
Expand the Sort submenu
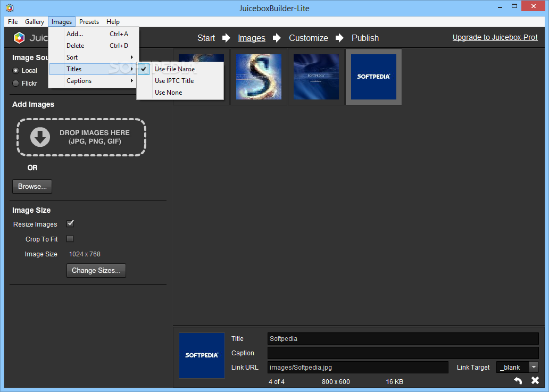[x=94, y=57]
